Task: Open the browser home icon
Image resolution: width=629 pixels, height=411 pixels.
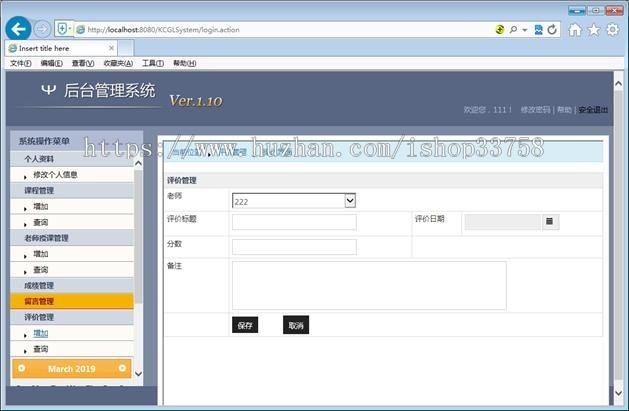Action: [575, 30]
